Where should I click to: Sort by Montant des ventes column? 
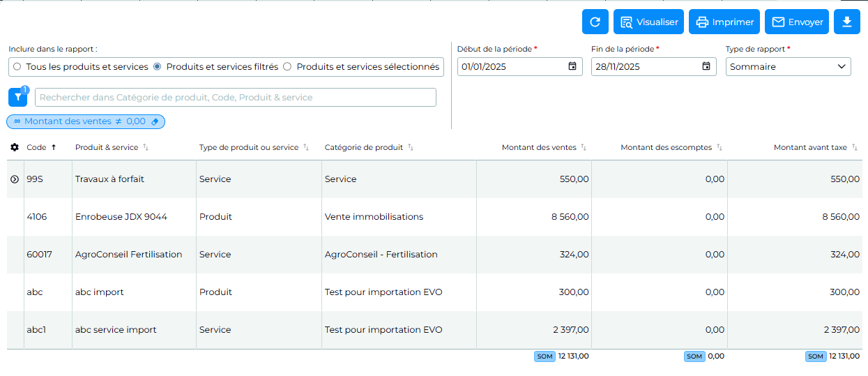pos(584,147)
